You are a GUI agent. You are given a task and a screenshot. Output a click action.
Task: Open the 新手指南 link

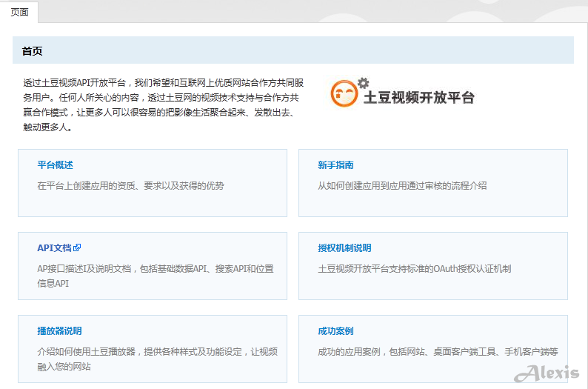point(335,165)
